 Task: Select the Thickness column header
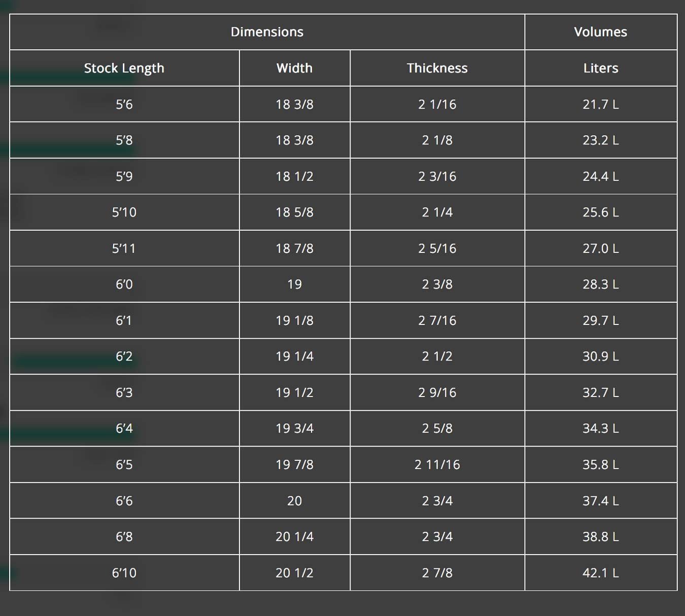click(437, 68)
